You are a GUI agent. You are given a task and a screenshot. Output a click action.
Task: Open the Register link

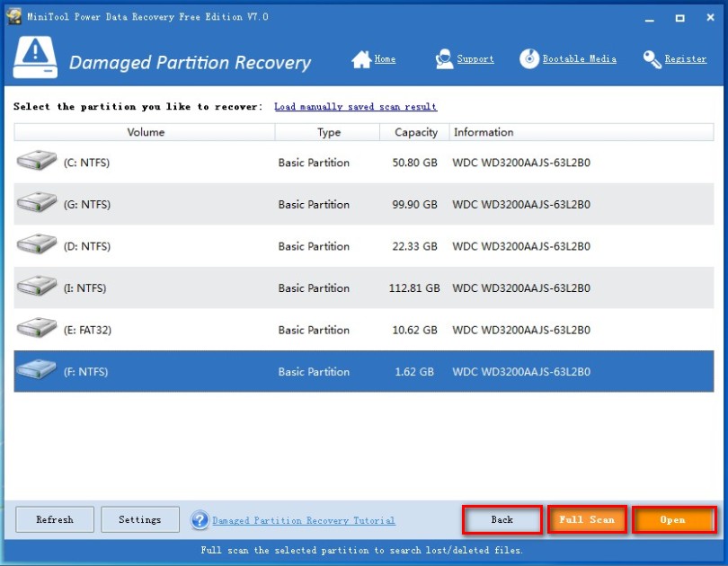(685, 59)
